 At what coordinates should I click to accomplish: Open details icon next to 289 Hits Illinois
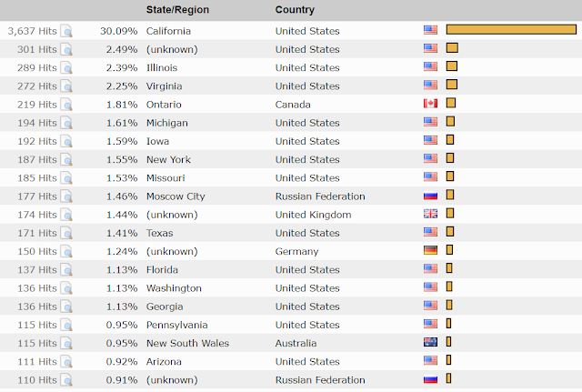[66, 67]
